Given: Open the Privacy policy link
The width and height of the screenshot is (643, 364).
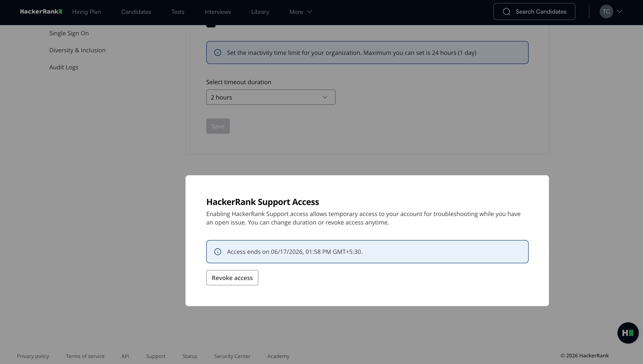Looking at the screenshot, I should click(33, 356).
